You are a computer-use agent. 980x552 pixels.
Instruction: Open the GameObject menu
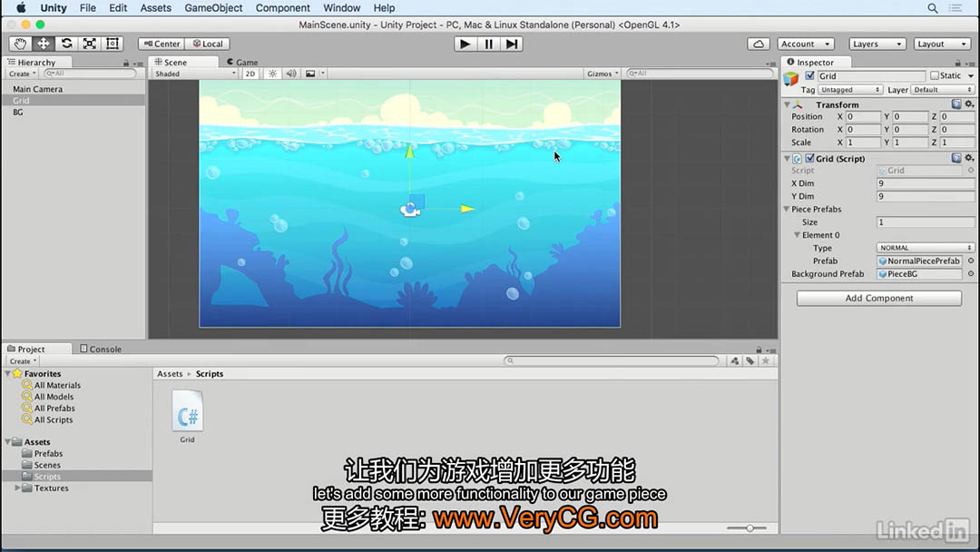[x=213, y=8]
